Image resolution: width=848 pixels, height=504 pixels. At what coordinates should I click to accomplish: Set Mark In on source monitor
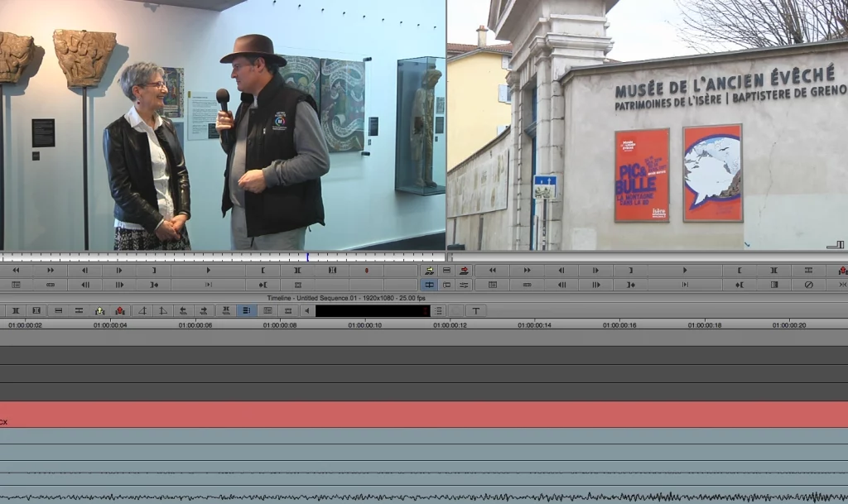263,271
